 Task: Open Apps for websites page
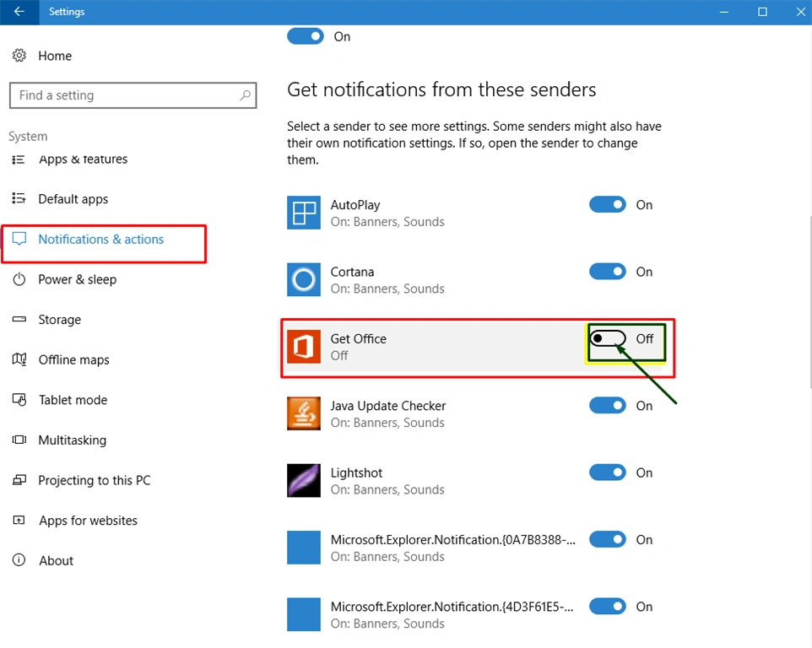pyautogui.click(x=88, y=521)
